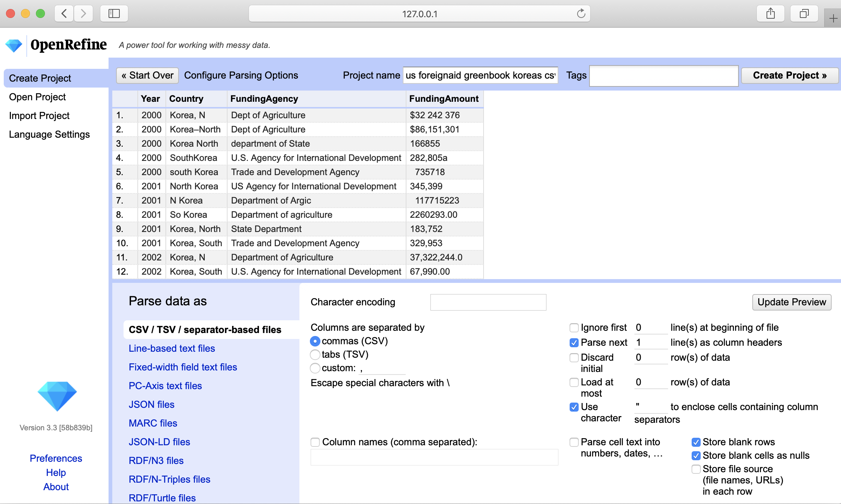Open the Preferences link
The width and height of the screenshot is (841, 504).
[x=56, y=458]
